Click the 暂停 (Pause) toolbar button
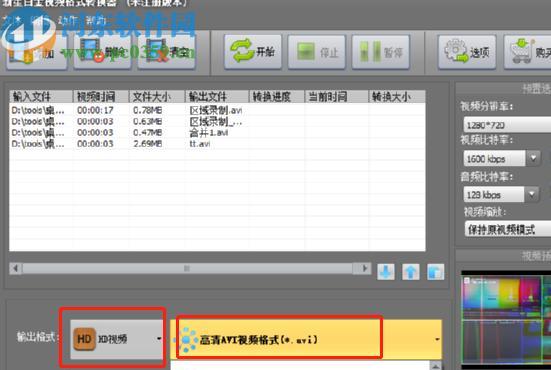The height and width of the screenshot is (370, 551). (x=381, y=52)
